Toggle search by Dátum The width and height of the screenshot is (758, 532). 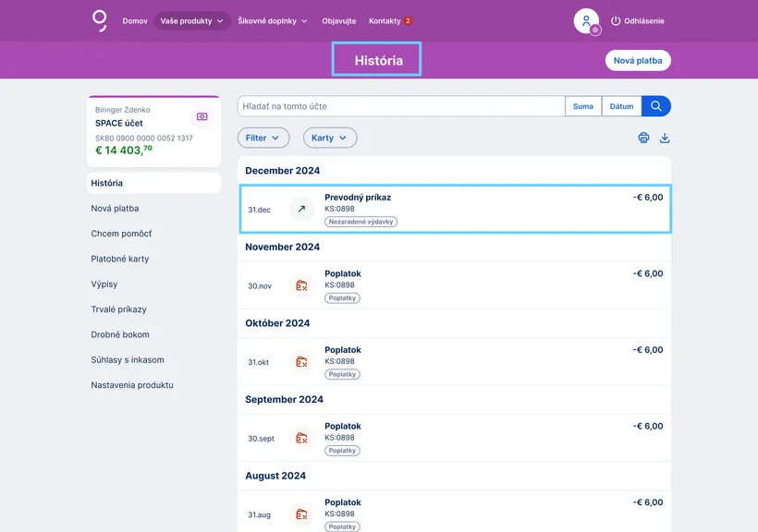point(622,106)
